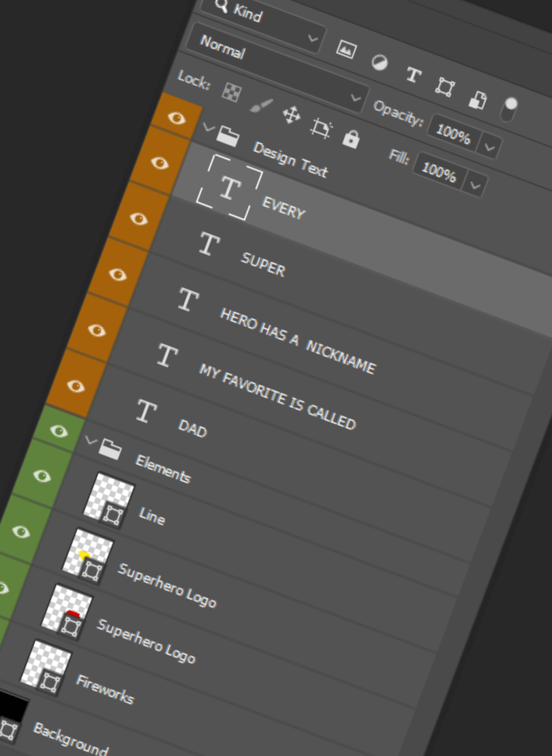Collapse the Elements group chevron

pyautogui.click(x=91, y=440)
